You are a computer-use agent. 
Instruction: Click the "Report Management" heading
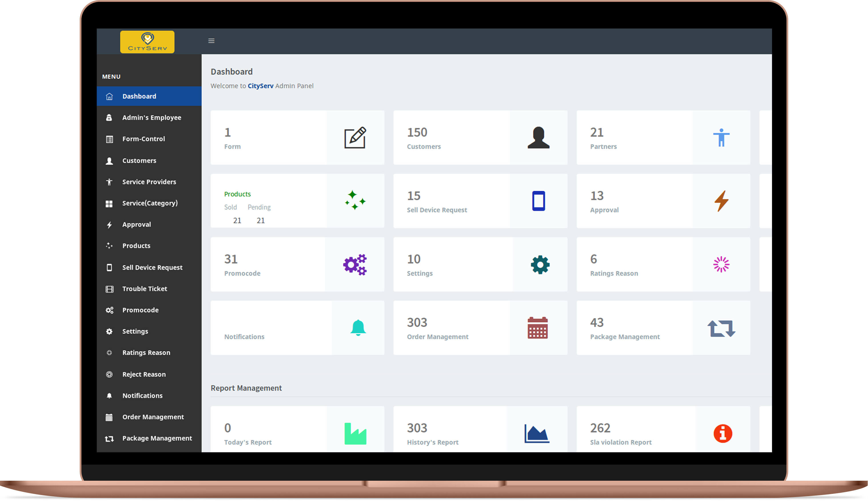click(246, 388)
